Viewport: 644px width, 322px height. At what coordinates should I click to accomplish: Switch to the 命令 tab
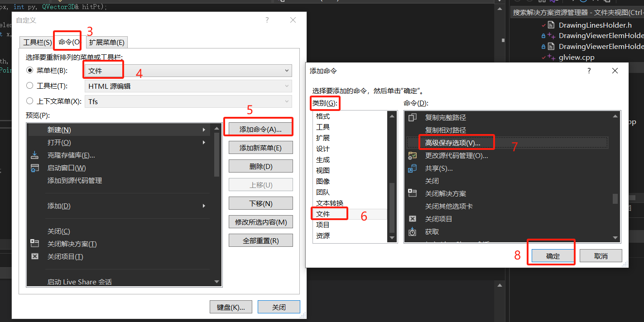pyautogui.click(x=69, y=42)
